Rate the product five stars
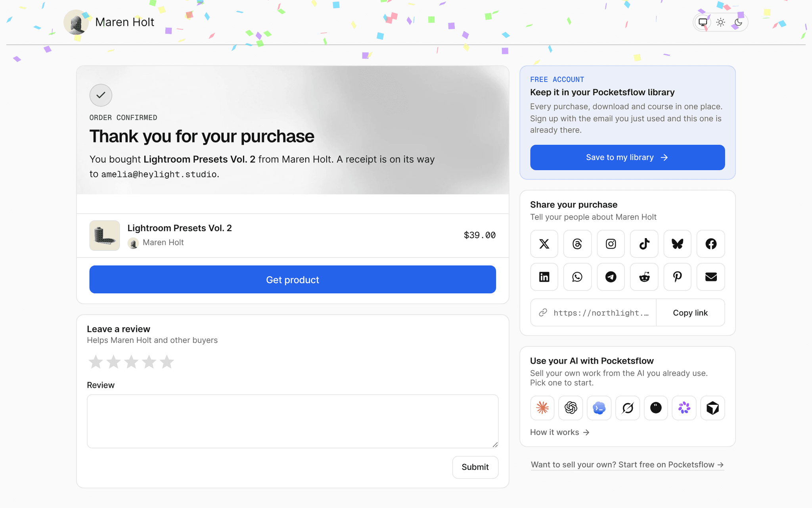Image resolution: width=812 pixels, height=508 pixels. [x=167, y=362]
